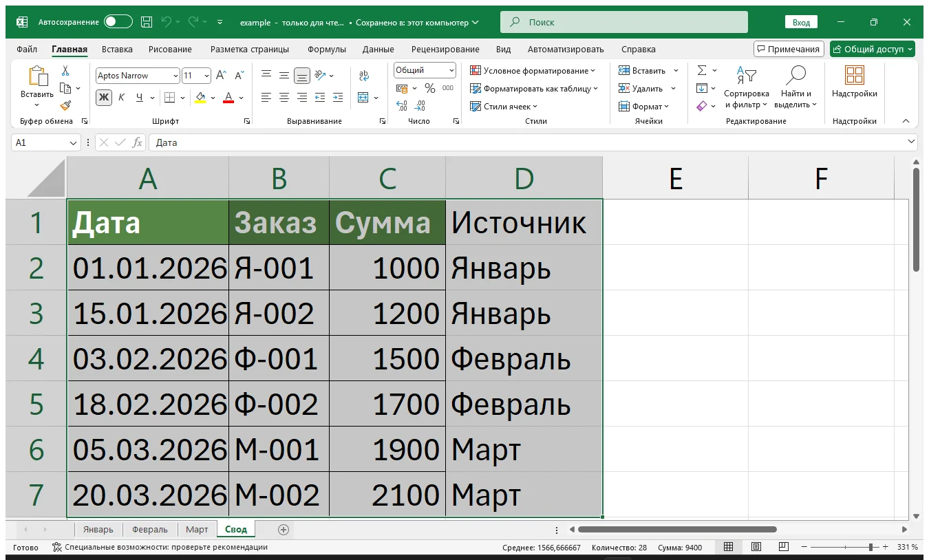
Task: Click the Merge and Center icon
Action: (x=364, y=98)
